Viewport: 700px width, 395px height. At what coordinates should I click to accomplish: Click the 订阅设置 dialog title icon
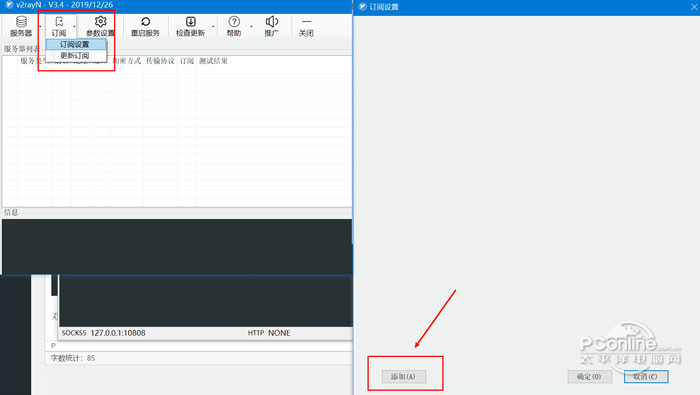pyautogui.click(x=362, y=7)
